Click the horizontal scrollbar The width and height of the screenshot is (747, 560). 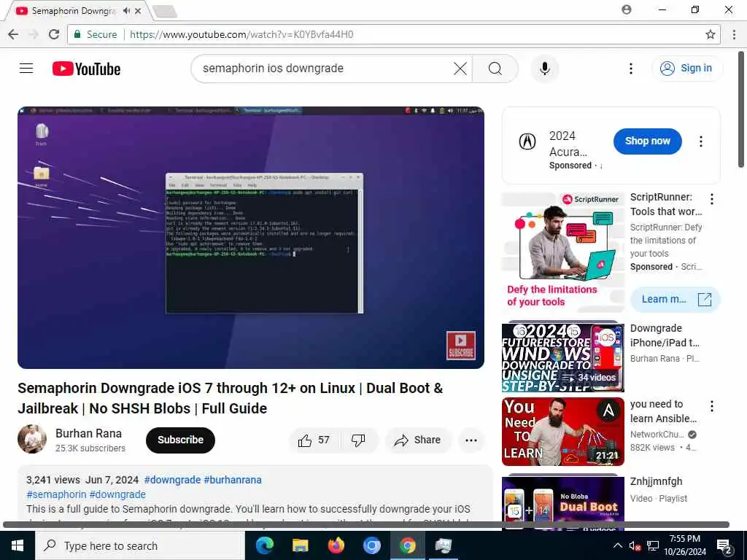pos(366,525)
